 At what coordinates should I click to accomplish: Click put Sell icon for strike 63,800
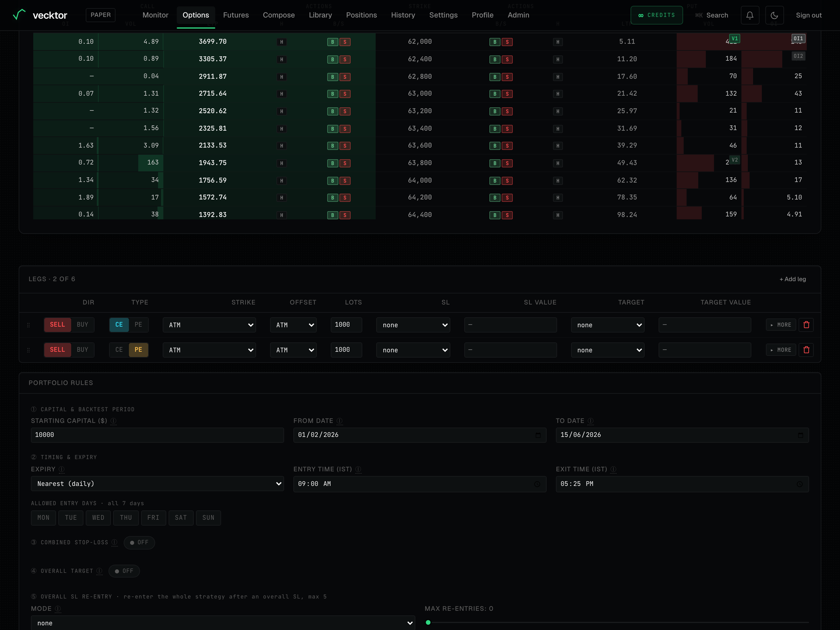(x=507, y=163)
